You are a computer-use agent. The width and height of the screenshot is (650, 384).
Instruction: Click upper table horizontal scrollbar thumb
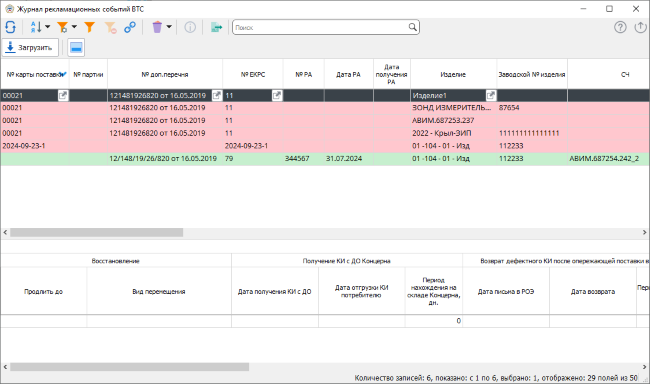click(97, 233)
